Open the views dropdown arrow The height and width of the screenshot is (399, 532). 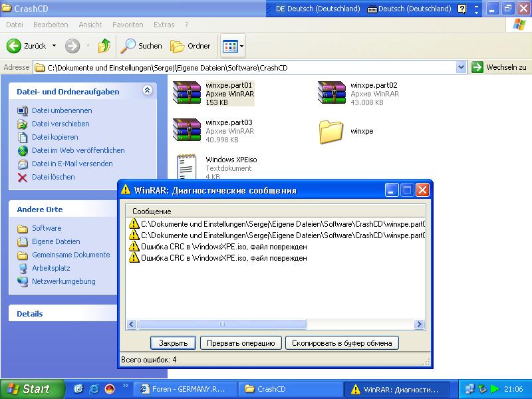(241, 46)
